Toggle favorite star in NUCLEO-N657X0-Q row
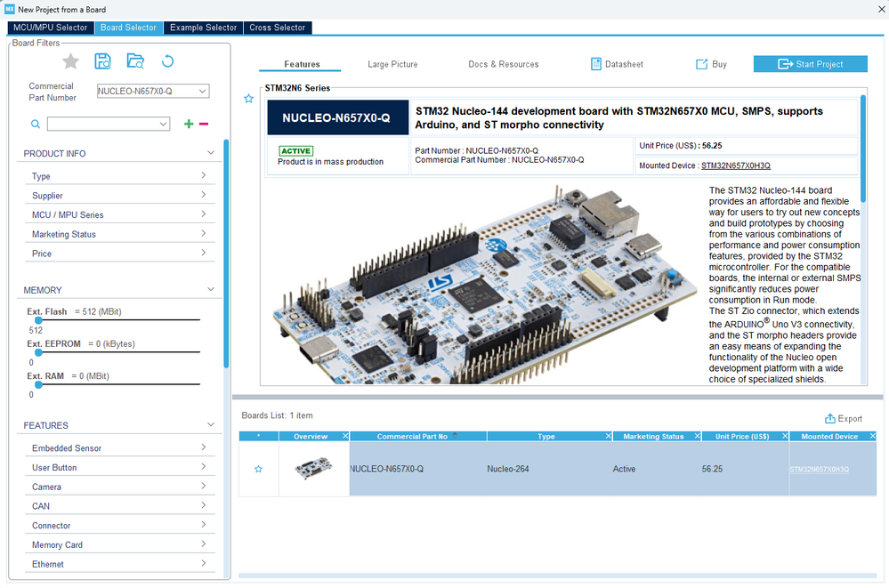The image size is (889, 588). pyautogui.click(x=259, y=469)
